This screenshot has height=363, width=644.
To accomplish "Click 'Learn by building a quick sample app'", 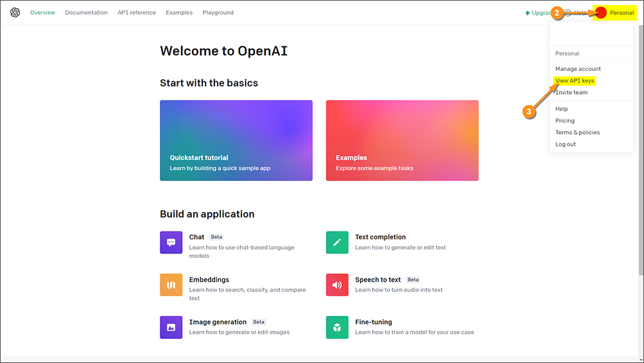I will click(x=220, y=168).
